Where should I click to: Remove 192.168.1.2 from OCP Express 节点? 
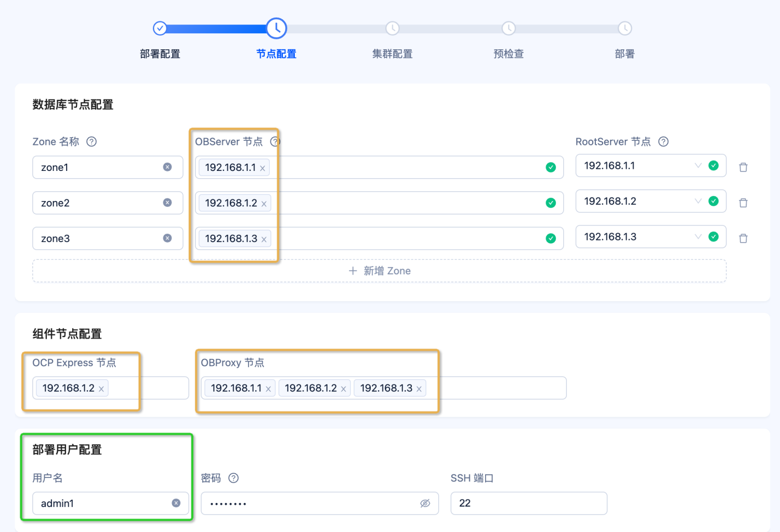(101, 389)
